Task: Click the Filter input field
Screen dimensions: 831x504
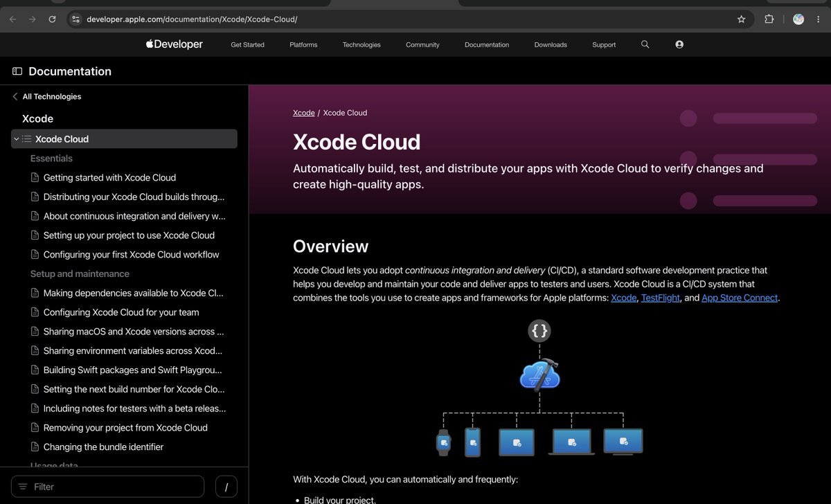Action: click(x=108, y=487)
